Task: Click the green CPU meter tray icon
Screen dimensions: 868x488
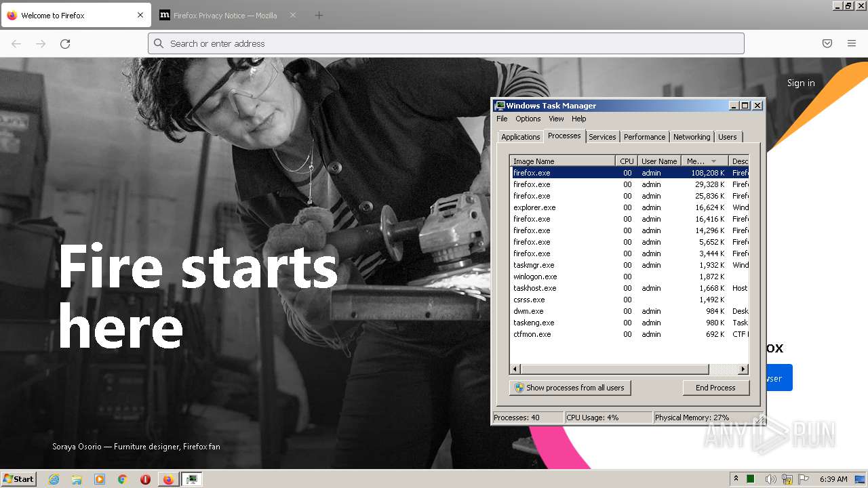Action: point(751,479)
